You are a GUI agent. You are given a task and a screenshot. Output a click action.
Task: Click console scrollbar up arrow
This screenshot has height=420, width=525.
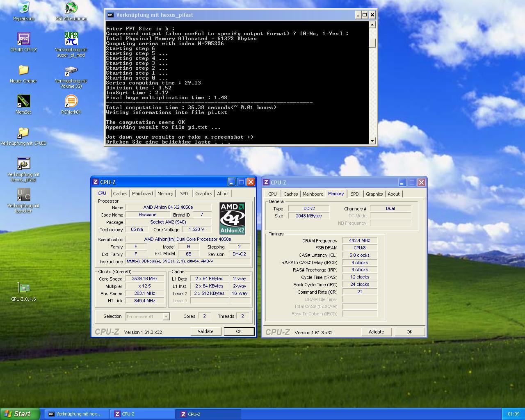coord(372,25)
